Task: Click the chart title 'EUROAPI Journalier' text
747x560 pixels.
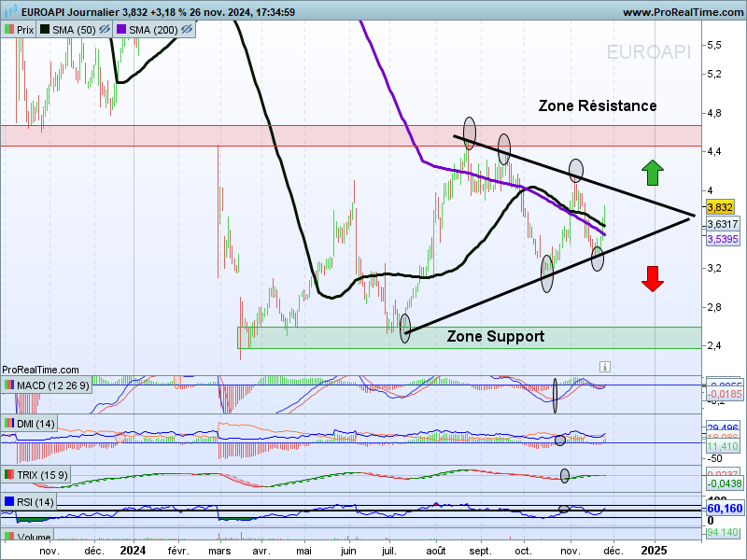Action: point(70,12)
